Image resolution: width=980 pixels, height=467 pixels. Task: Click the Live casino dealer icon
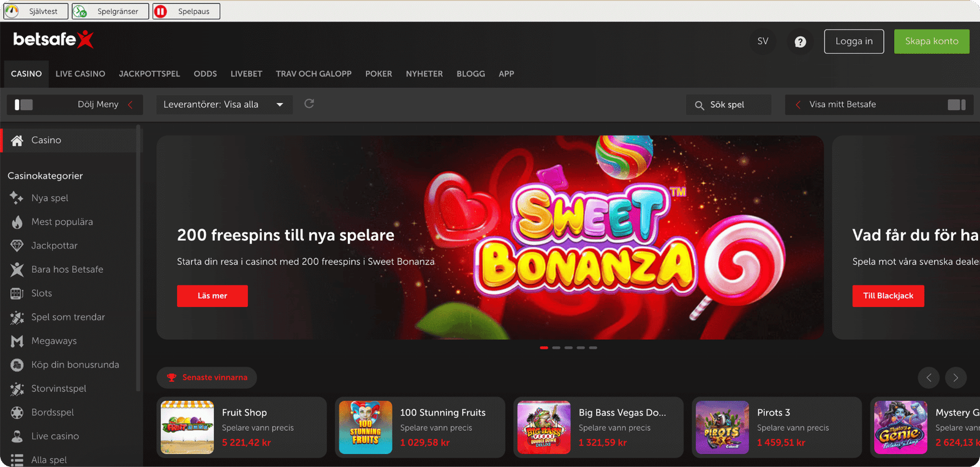coord(17,436)
